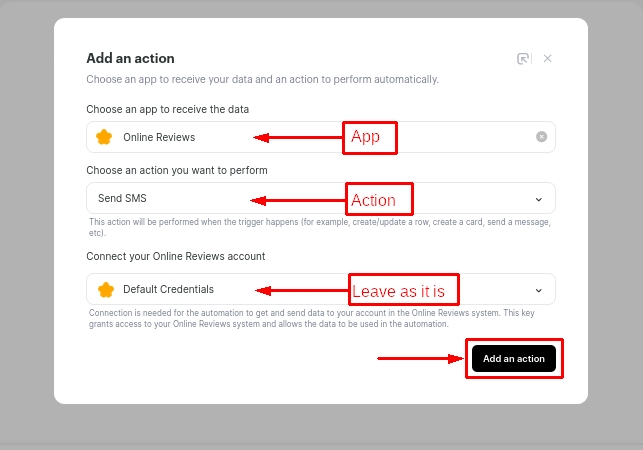Open the Default Credentials dropdown chevron
This screenshot has height=450, width=643.
click(539, 290)
